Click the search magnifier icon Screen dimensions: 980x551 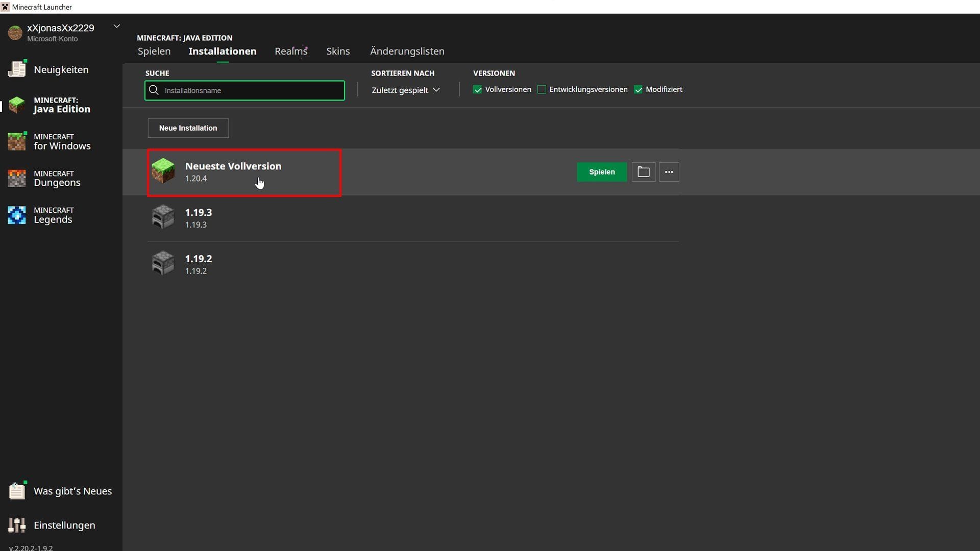(x=154, y=90)
